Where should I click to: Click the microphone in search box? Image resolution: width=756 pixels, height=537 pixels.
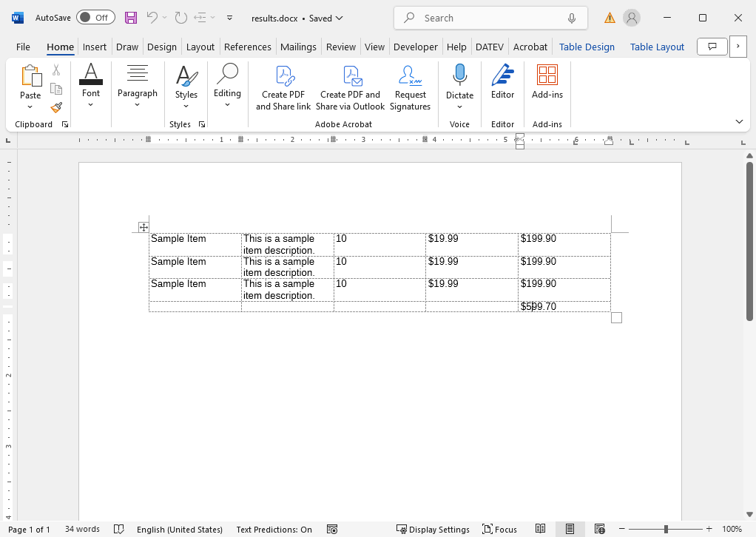(x=571, y=18)
